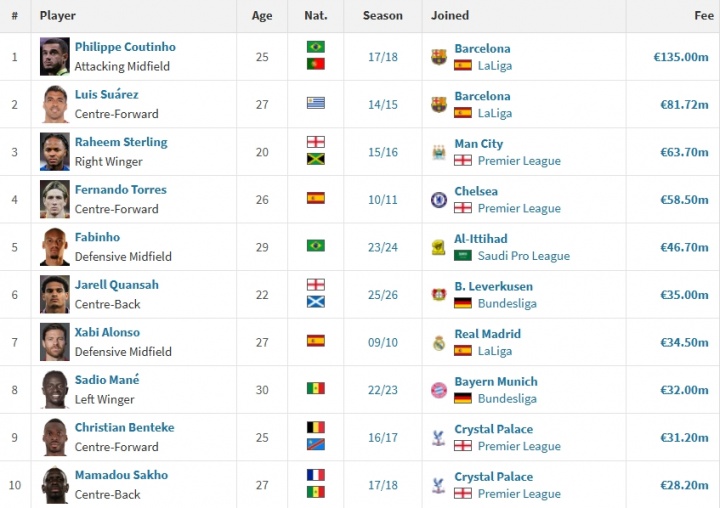
Task: Click the Crystal Palace crest beside Benteke
Action: pos(438,437)
